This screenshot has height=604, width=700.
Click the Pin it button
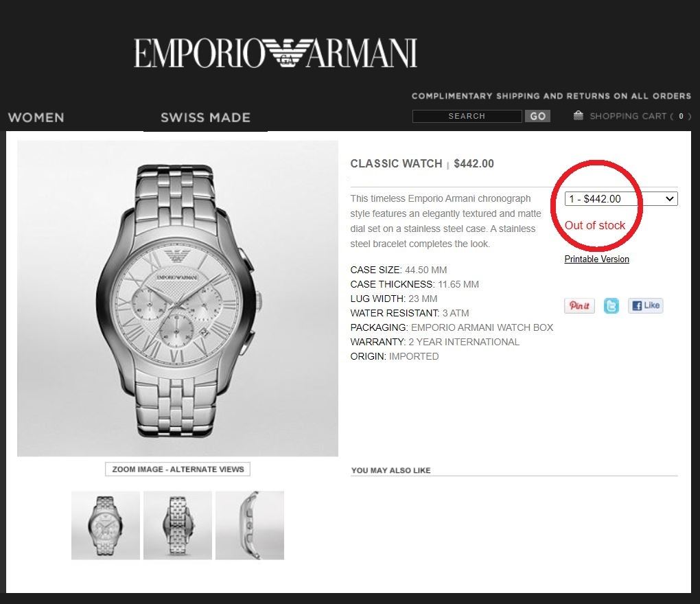pyautogui.click(x=579, y=306)
